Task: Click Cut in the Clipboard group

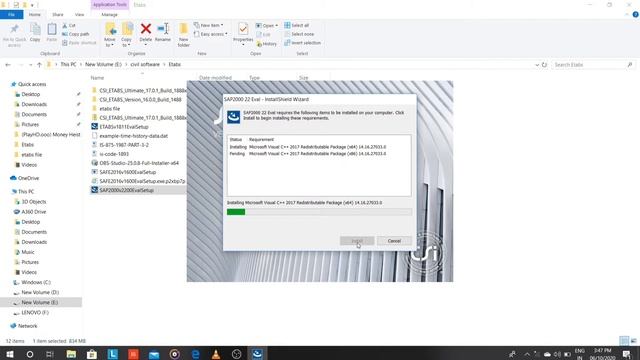Action: pos(69,25)
